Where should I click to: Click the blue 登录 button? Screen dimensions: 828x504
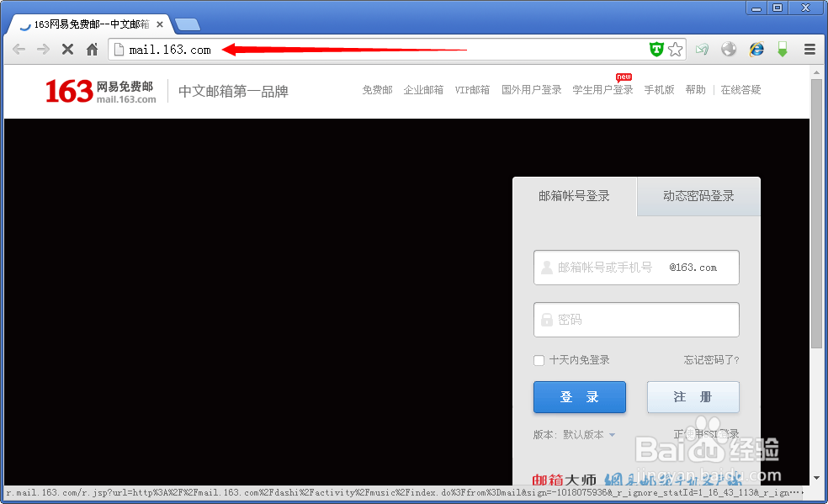pos(579,397)
